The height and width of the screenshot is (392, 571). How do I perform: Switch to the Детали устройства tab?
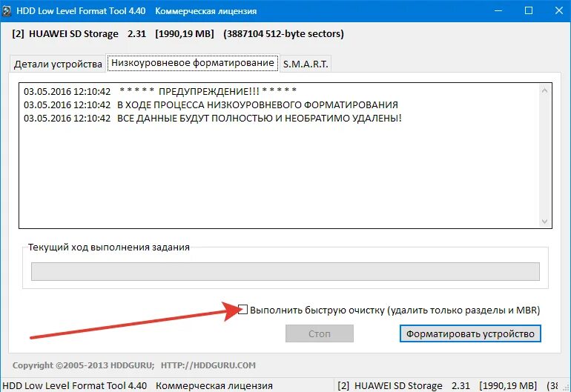pyautogui.click(x=58, y=64)
